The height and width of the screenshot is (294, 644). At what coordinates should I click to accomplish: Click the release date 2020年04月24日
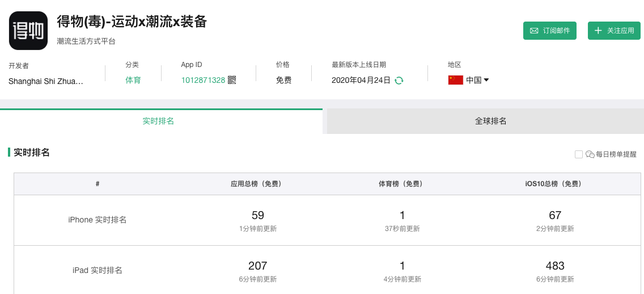point(361,80)
